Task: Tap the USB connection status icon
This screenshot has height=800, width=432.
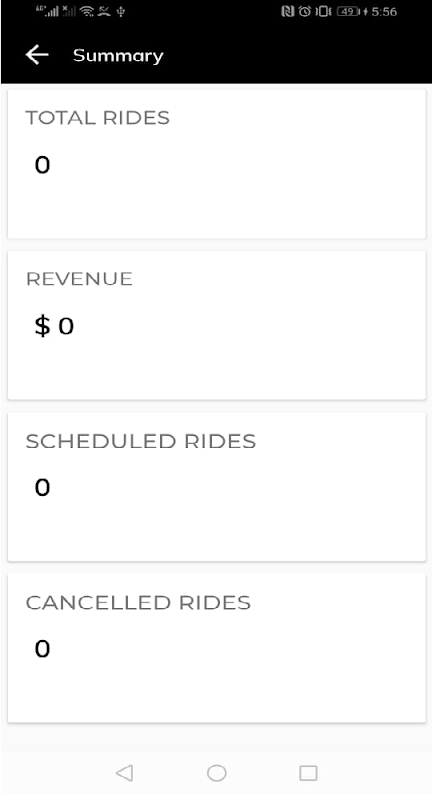Action: click(x=121, y=11)
